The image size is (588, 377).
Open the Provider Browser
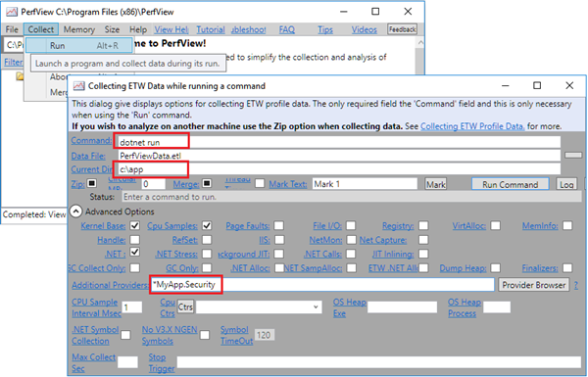tap(534, 285)
